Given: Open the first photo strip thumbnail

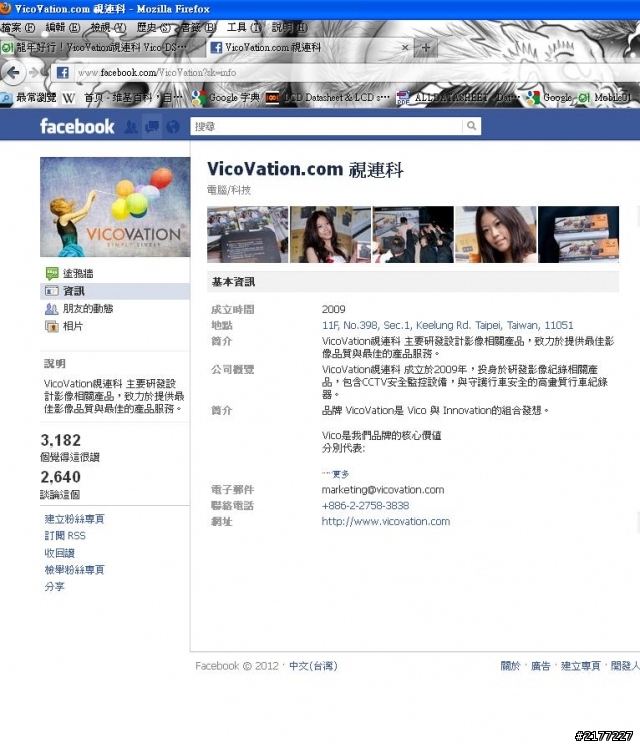Looking at the screenshot, I should tap(248, 234).
